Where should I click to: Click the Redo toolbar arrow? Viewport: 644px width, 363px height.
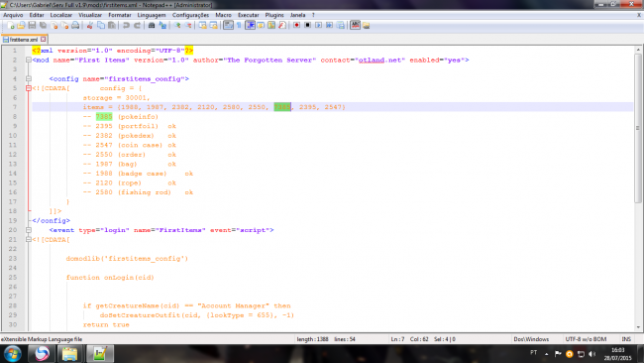click(137, 26)
